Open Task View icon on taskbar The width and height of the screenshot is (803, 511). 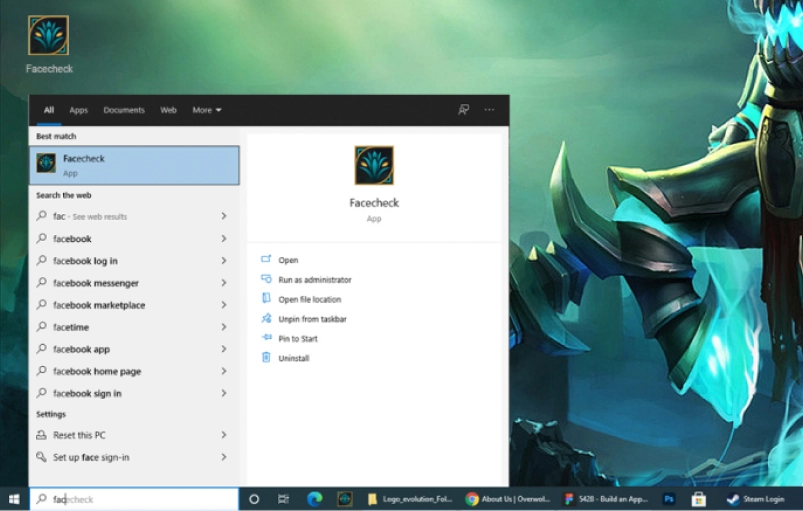[283, 499]
